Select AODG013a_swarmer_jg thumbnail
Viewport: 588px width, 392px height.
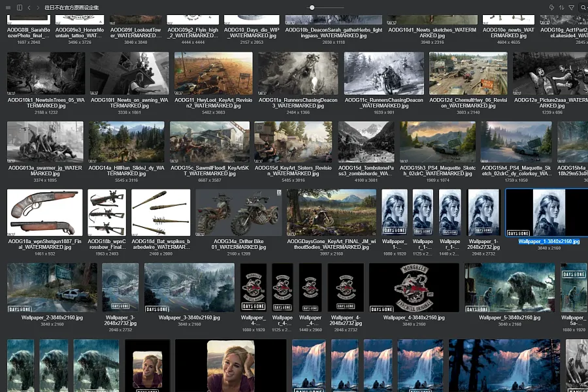coord(45,142)
